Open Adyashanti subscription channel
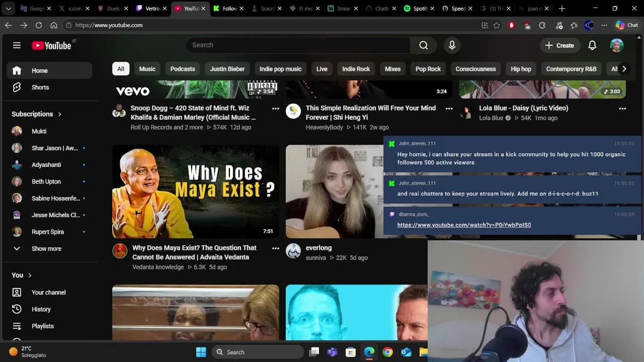This screenshot has height=362, width=644. (49, 165)
